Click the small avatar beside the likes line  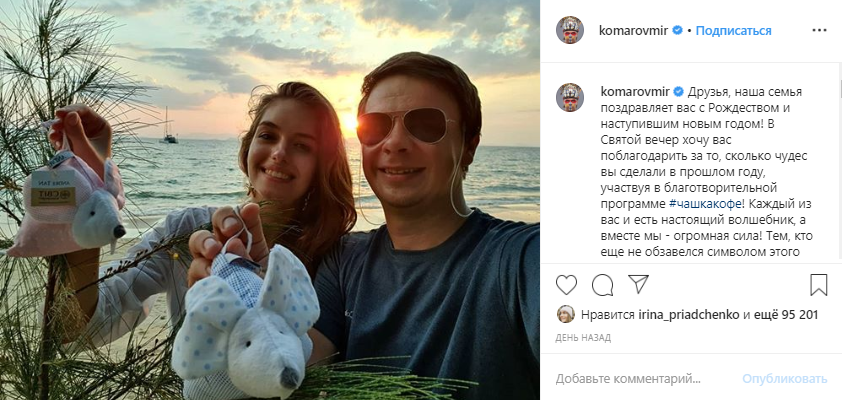[565, 314]
